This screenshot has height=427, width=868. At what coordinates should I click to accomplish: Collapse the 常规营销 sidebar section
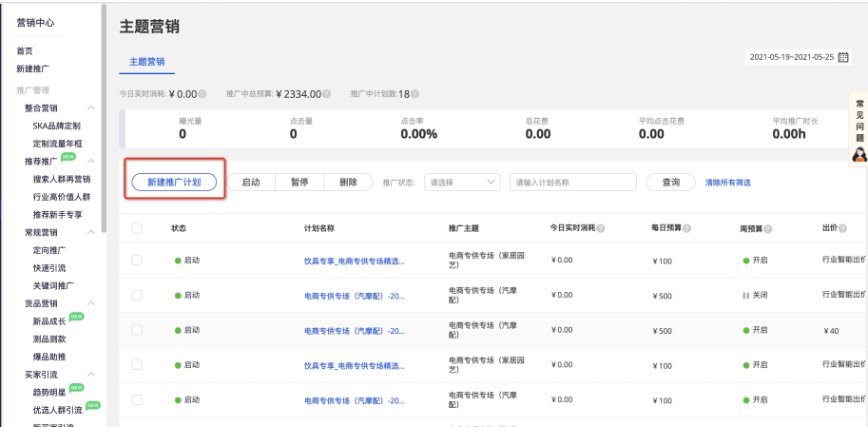pyautogui.click(x=91, y=233)
